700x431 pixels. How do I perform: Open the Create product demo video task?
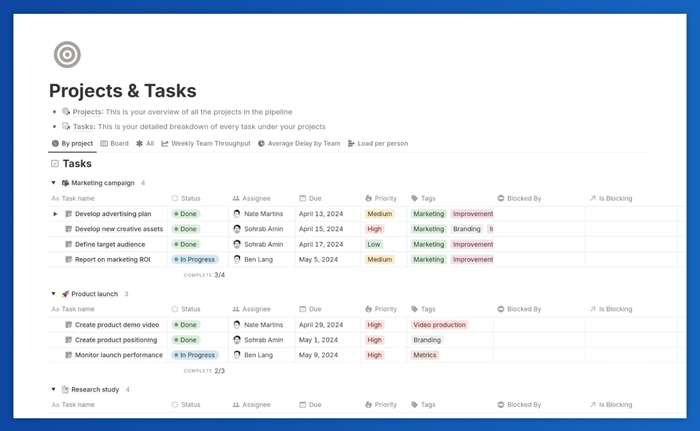[117, 325]
